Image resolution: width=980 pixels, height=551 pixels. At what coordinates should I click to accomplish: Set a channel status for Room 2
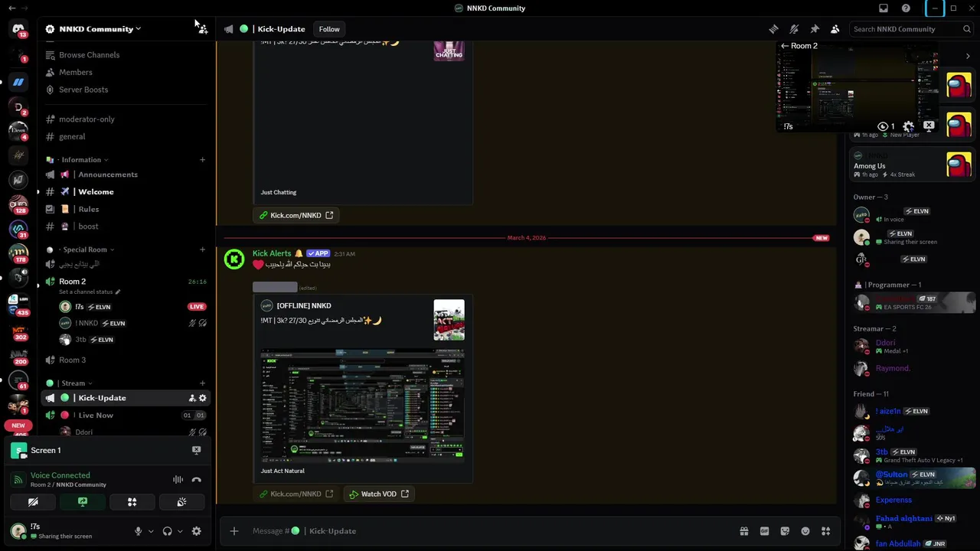pos(90,292)
